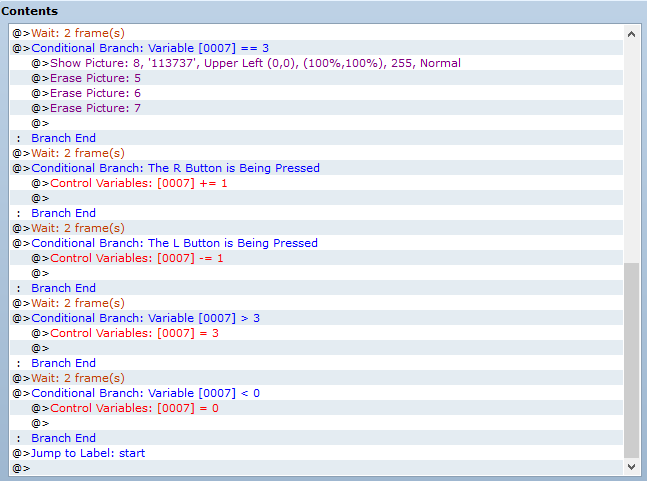Click the scrollbar down arrow

(x=631, y=467)
